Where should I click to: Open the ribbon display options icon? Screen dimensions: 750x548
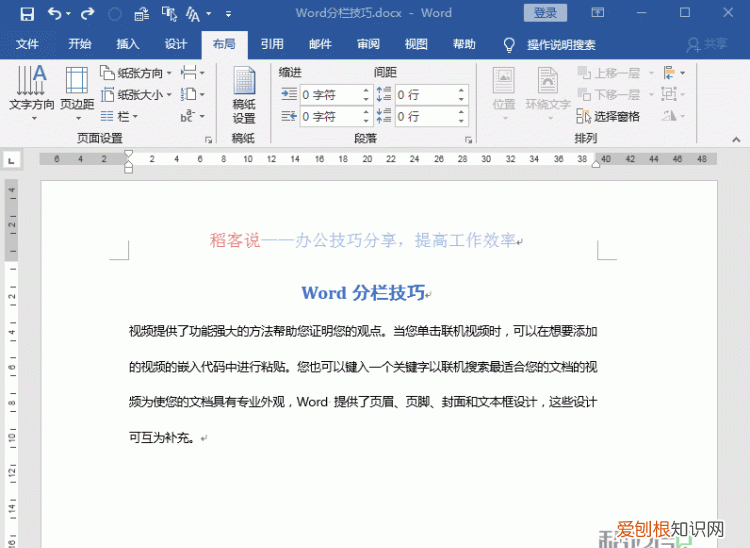(x=598, y=13)
